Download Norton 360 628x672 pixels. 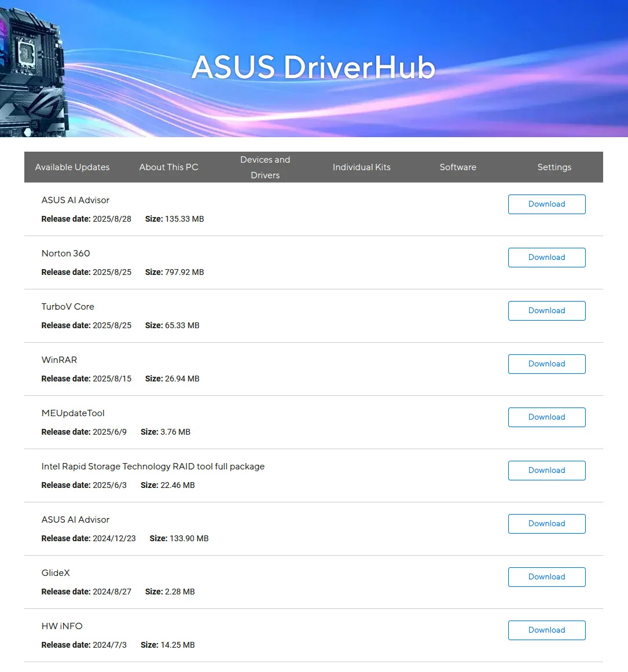click(x=546, y=258)
